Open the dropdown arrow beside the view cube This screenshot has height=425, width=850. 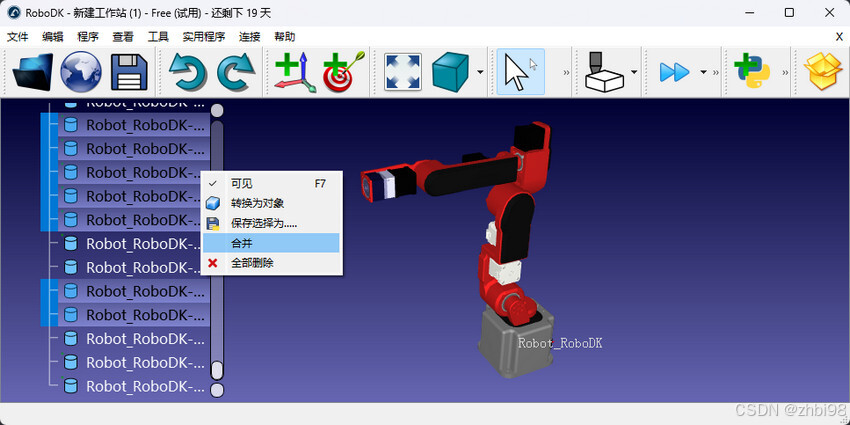tap(480, 72)
